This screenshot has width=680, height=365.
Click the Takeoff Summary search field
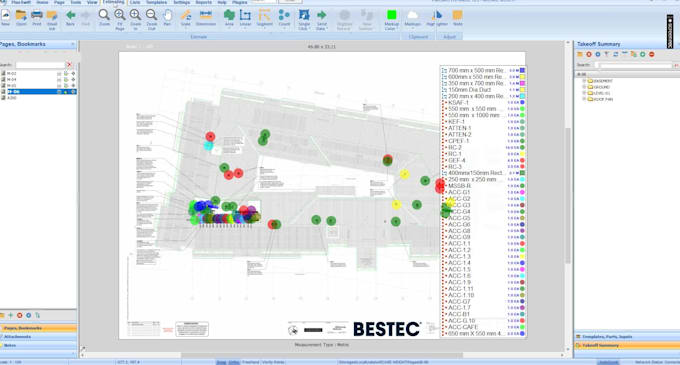tap(635, 65)
